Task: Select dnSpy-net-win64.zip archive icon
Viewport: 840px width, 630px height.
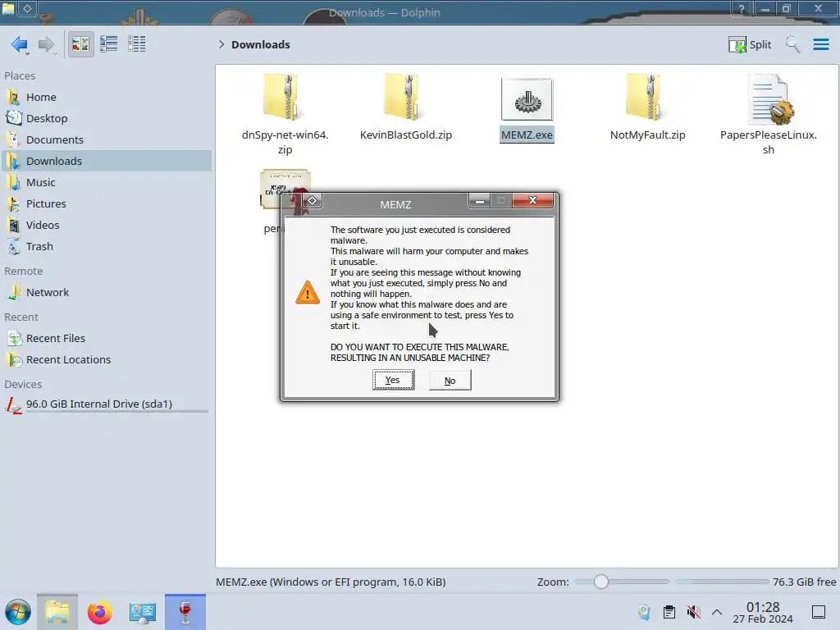Action: coord(285,97)
